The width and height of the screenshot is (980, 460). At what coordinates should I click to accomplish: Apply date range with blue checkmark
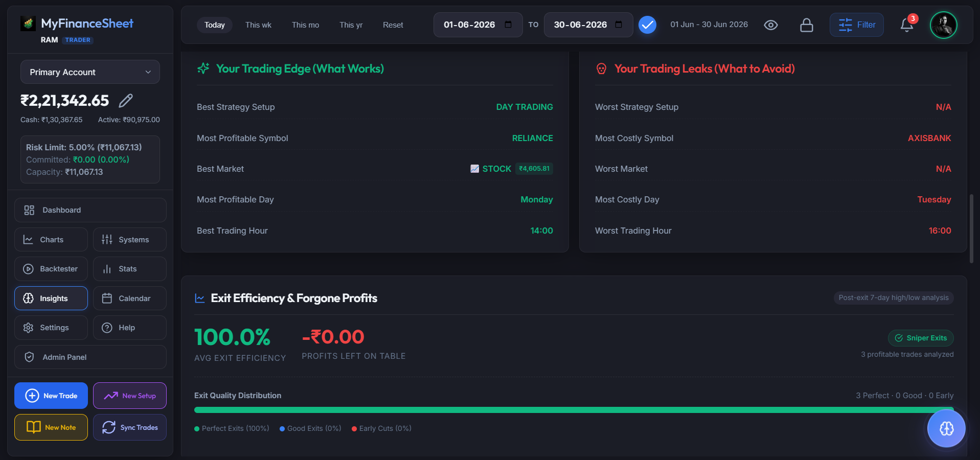[647, 25]
